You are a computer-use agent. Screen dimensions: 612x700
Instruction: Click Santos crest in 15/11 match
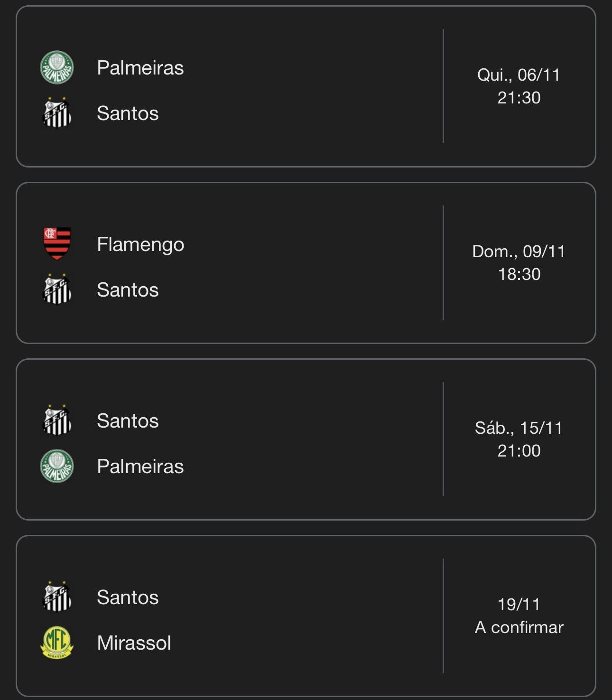tap(57, 420)
